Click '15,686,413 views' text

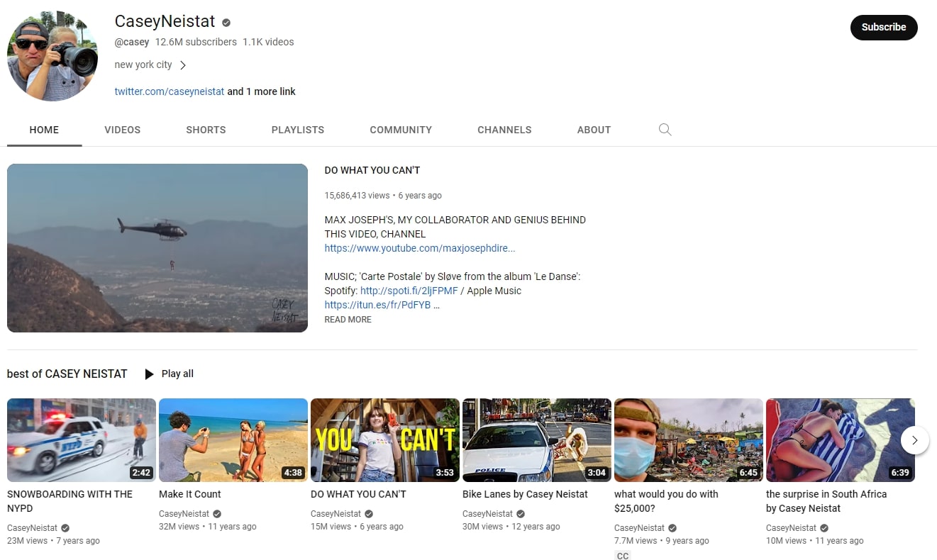(x=357, y=196)
